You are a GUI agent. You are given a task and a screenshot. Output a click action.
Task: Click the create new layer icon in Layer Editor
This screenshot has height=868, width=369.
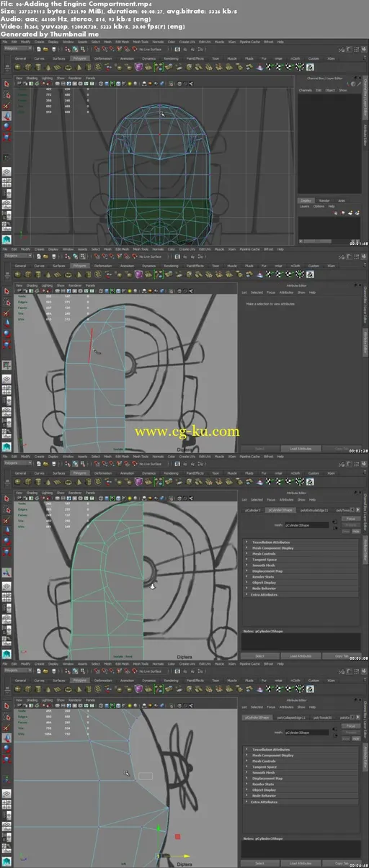(352, 212)
